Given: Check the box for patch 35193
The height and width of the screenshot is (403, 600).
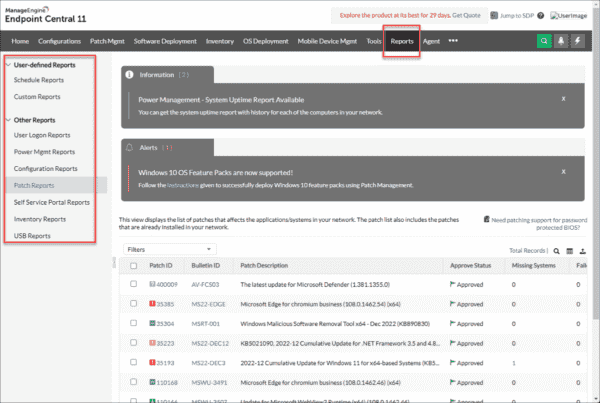Looking at the screenshot, I should (133, 362).
